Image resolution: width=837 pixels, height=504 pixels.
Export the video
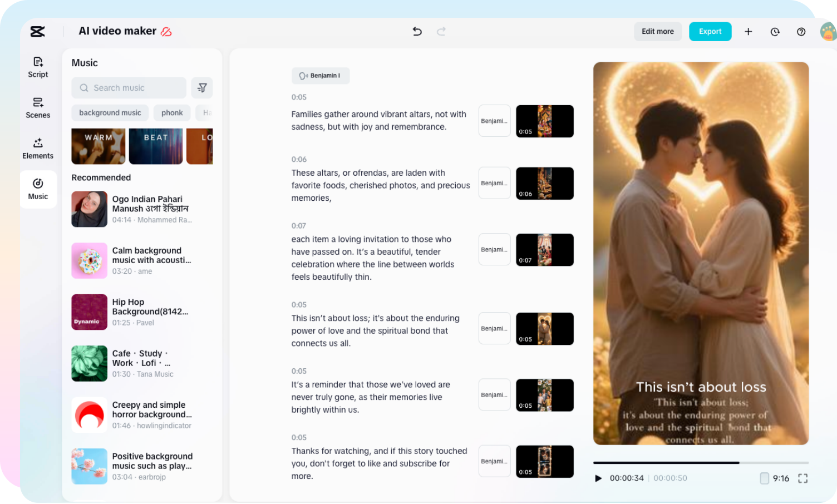[710, 32]
